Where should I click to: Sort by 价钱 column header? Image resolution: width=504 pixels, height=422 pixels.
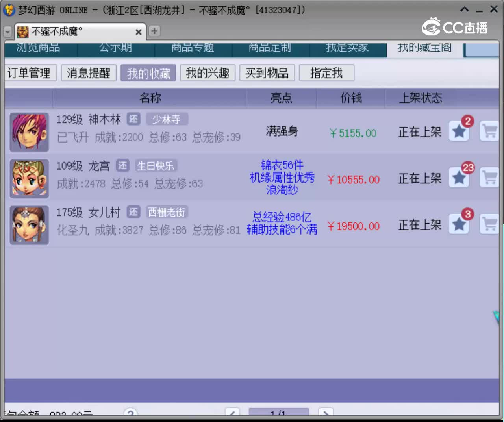[x=351, y=98]
